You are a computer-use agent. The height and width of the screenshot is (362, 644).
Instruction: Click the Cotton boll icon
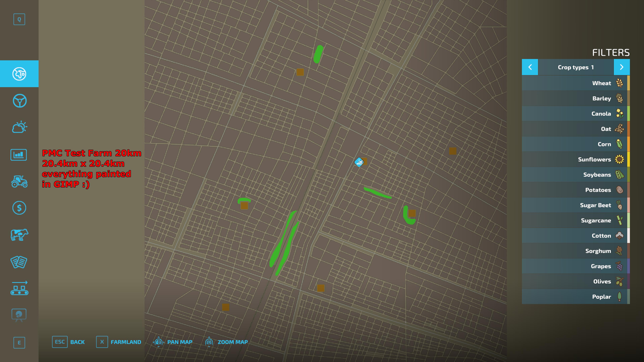tap(620, 236)
